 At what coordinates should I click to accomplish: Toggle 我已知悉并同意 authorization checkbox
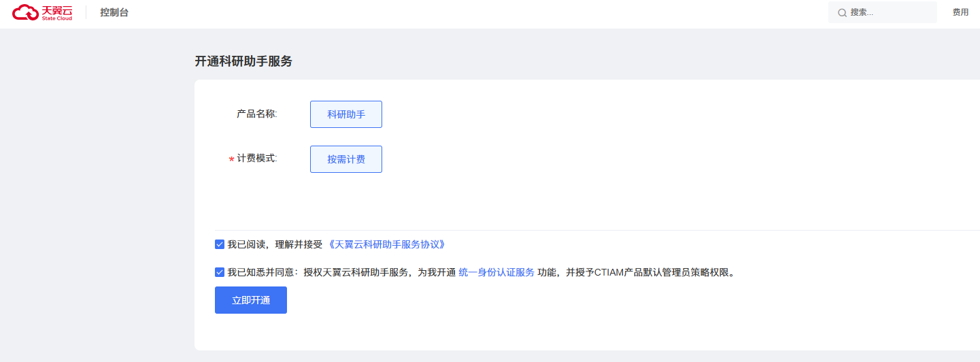pyautogui.click(x=220, y=272)
